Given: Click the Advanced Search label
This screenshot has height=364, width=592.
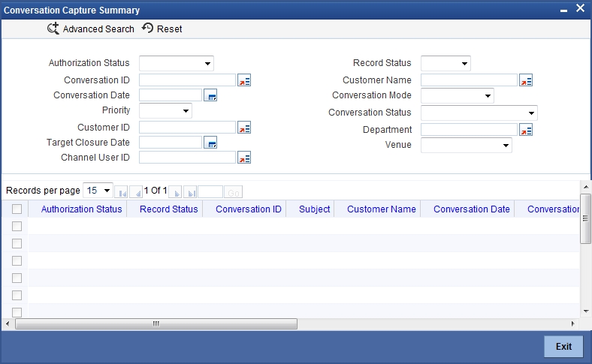Looking at the screenshot, I should (x=98, y=29).
